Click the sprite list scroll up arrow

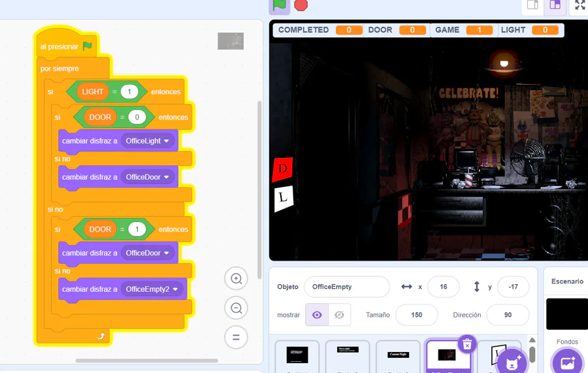(532, 340)
